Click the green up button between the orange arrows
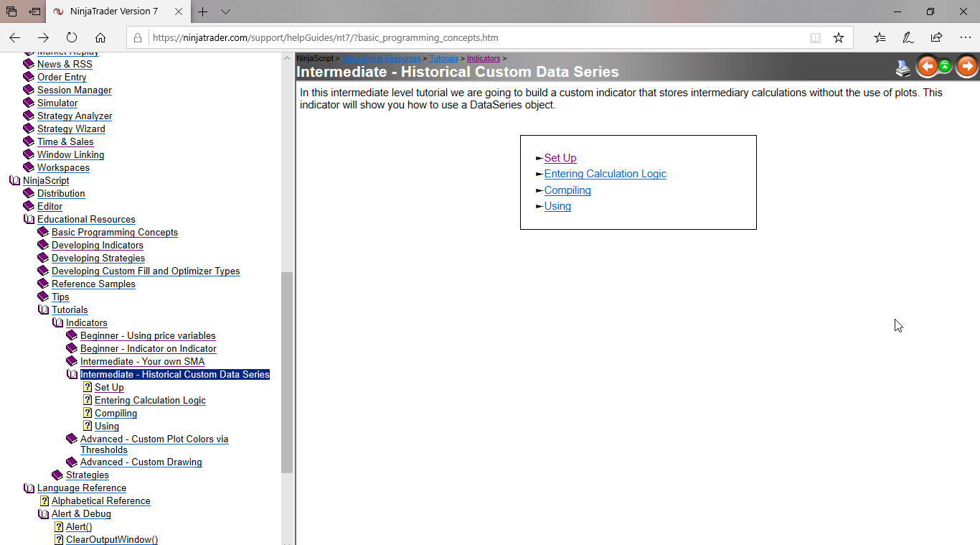The image size is (980, 545). pos(945,66)
